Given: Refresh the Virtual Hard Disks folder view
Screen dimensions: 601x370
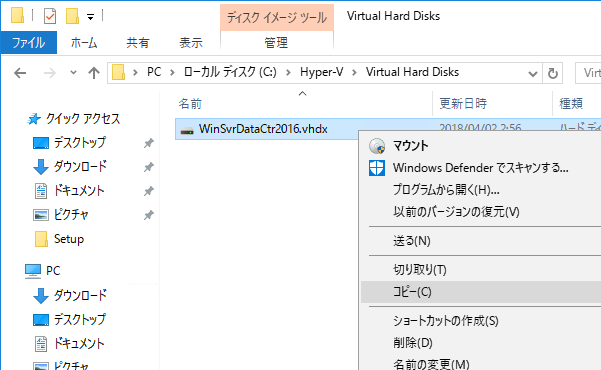Looking at the screenshot, I should (x=553, y=73).
